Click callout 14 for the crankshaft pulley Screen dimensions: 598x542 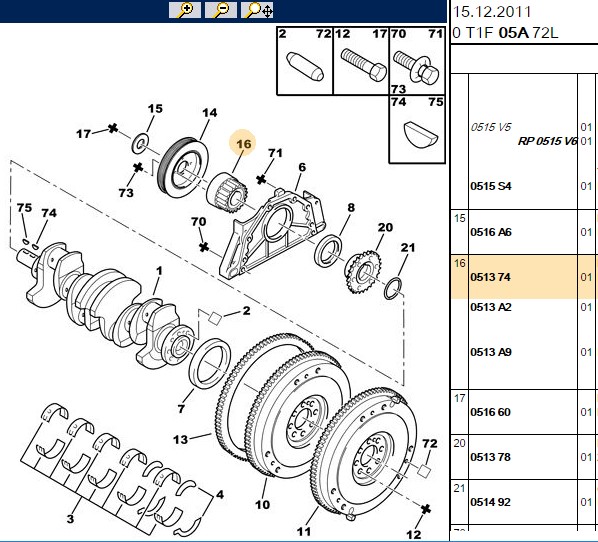pos(209,113)
